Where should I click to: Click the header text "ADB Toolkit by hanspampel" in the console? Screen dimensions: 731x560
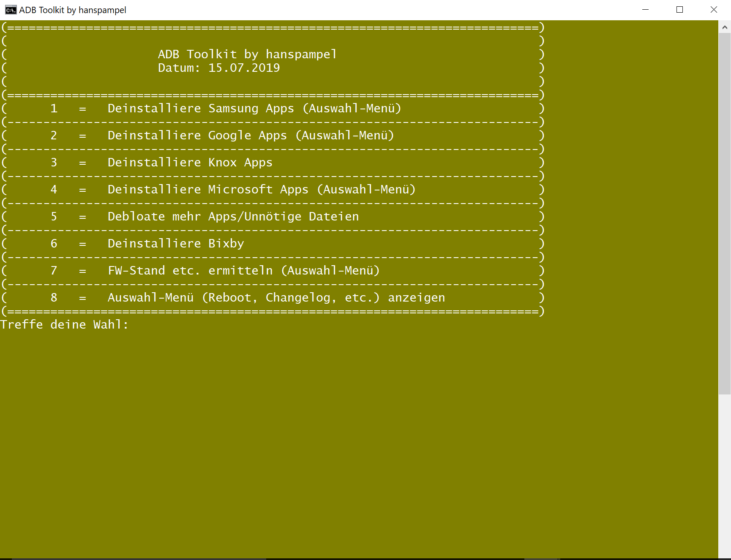(x=247, y=54)
